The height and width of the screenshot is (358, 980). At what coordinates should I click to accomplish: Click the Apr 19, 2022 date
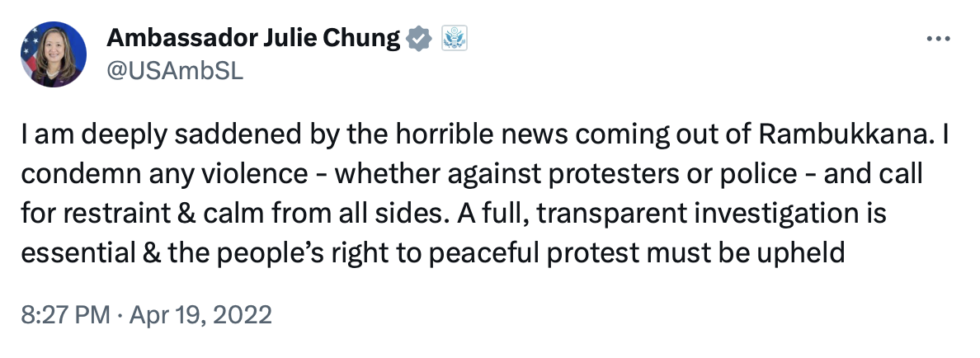200,314
